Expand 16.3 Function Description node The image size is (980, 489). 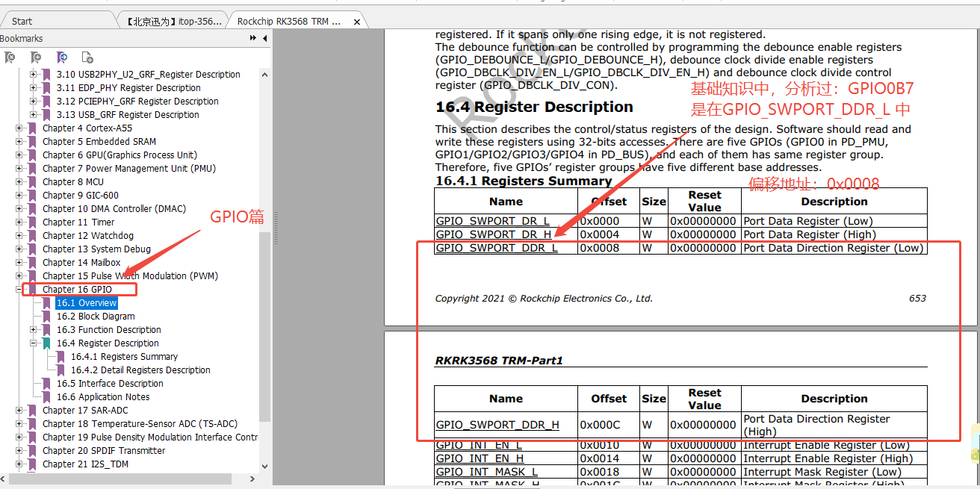tap(33, 330)
